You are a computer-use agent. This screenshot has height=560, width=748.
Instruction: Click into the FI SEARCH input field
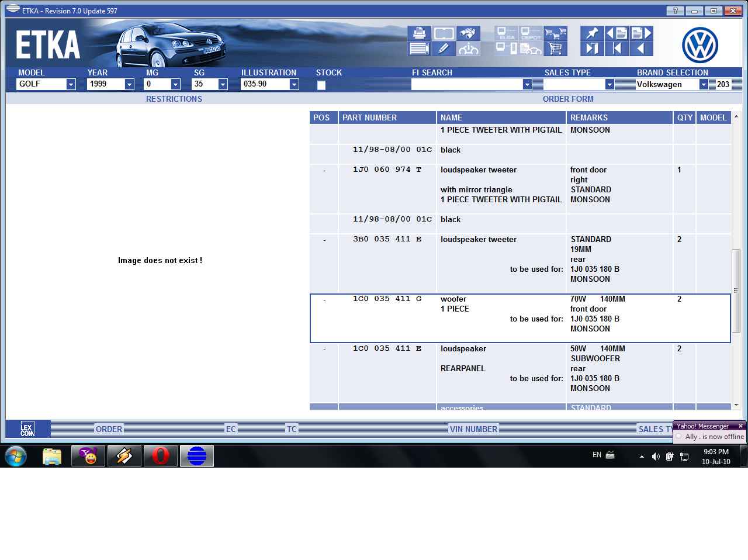coord(466,84)
